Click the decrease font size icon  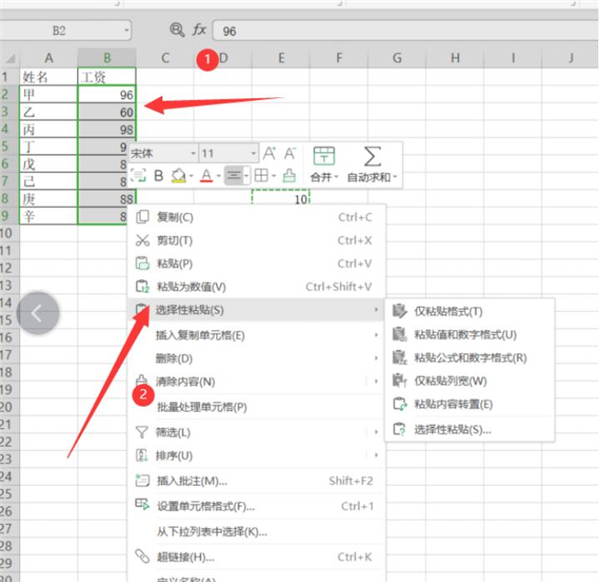pyautogui.click(x=290, y=153)
